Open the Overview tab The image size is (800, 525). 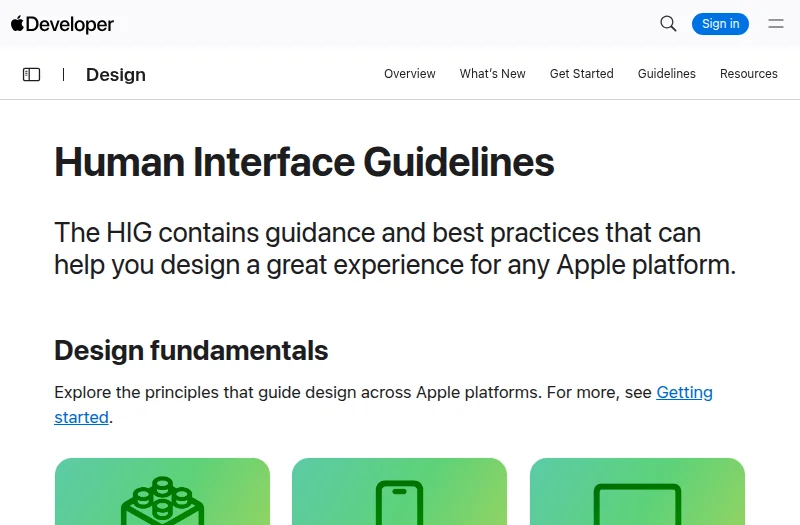[x=410, y=74]
